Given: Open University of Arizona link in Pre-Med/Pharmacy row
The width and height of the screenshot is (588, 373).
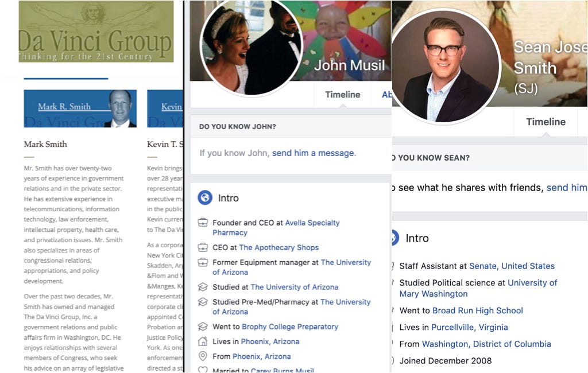Looking at the screenshot, I should pyautogui.click(x=291, y=306).
